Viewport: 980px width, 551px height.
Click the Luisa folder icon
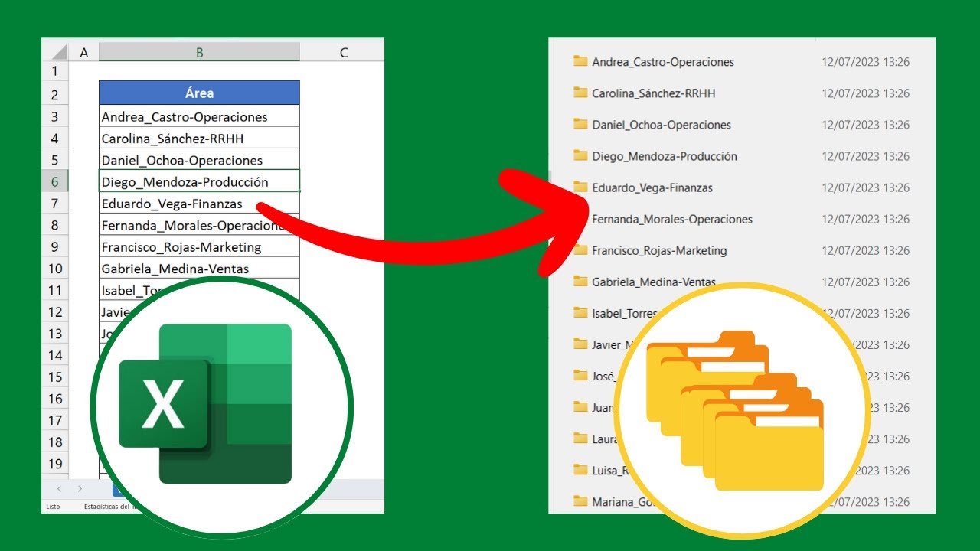point(580,469)
